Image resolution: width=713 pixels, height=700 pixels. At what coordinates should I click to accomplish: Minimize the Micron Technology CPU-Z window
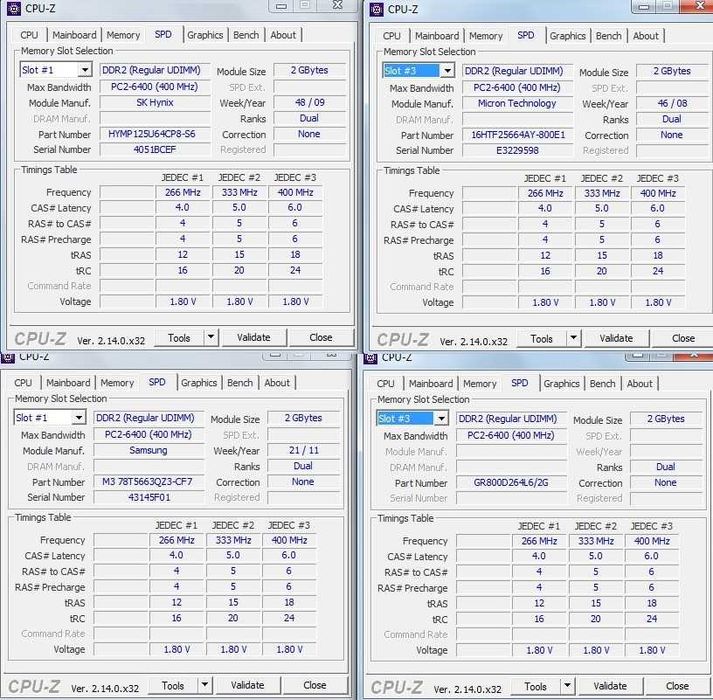pos(644,6)
